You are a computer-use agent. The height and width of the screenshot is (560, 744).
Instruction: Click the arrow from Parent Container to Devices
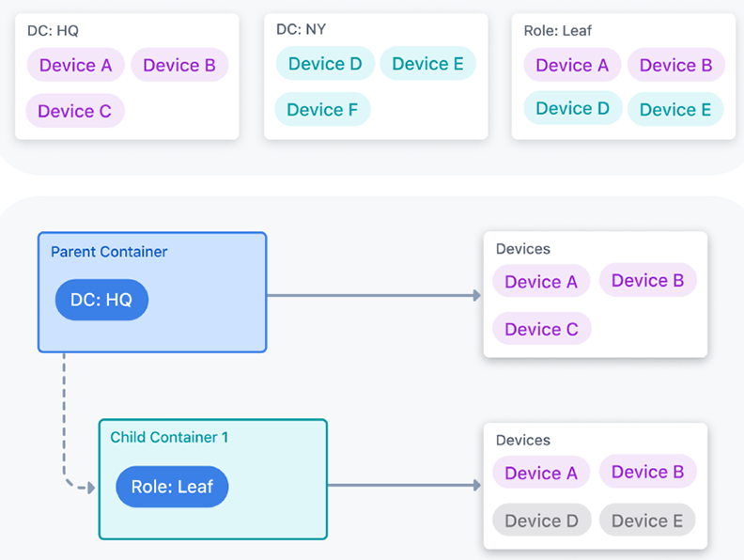[x=374, y=295]
